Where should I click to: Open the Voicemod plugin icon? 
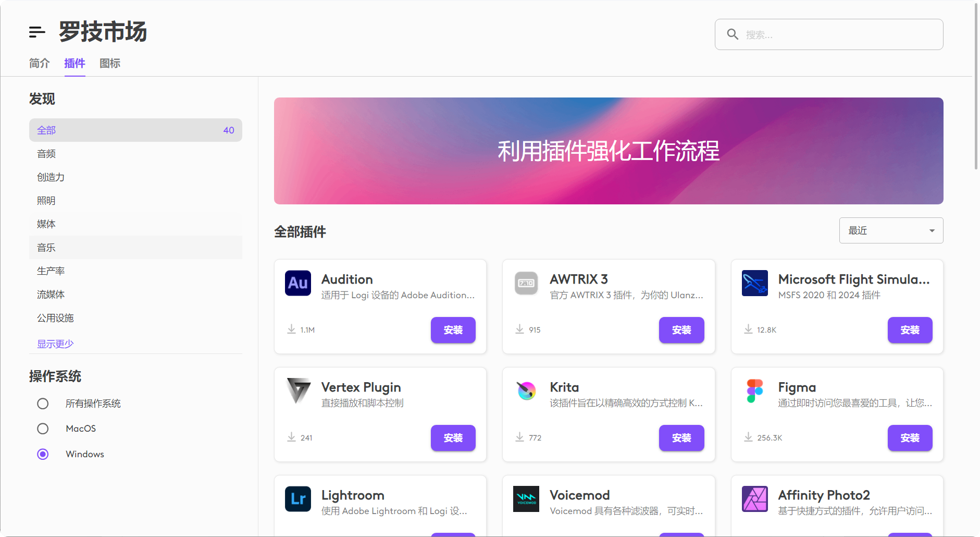pos(526,499)
